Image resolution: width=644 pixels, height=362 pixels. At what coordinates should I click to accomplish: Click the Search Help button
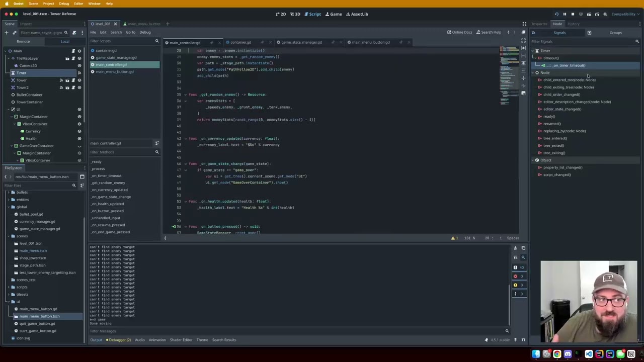(489, 32)
